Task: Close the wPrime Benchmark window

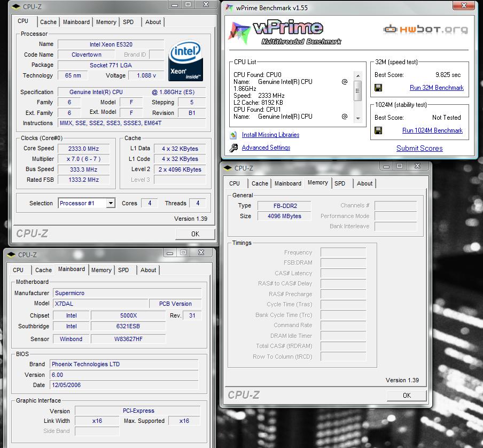Action: pos(464,5)
